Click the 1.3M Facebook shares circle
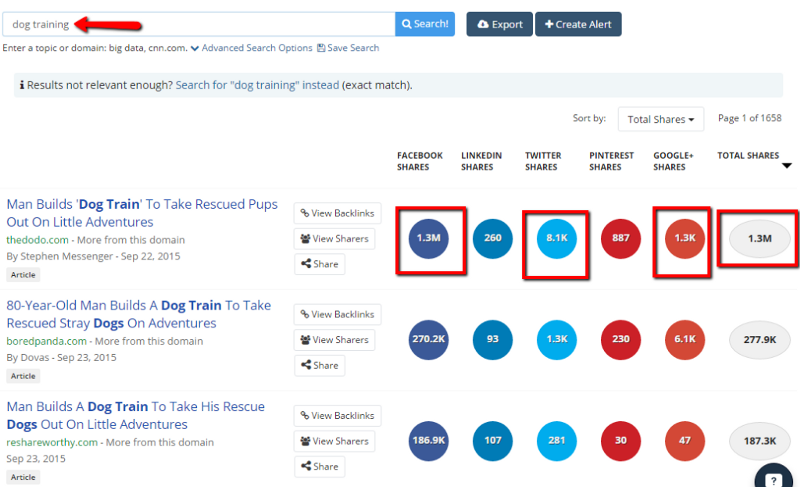 (x=429, y=238)
